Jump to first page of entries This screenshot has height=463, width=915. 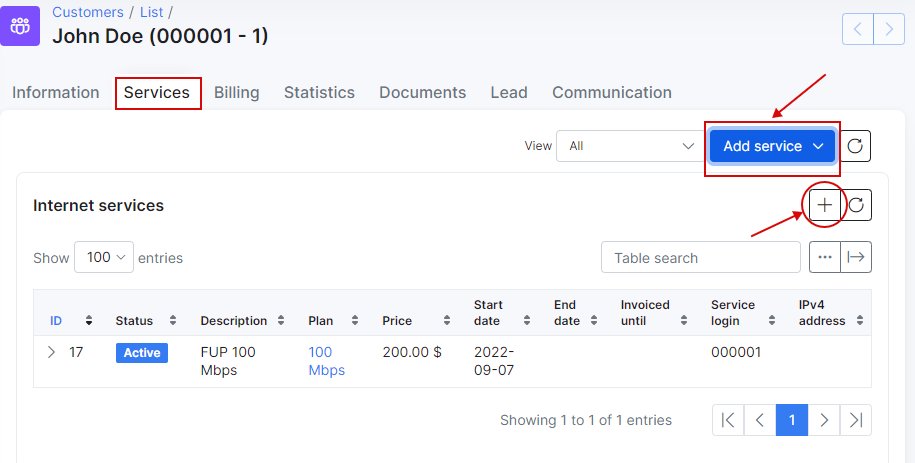pos(728,420)
